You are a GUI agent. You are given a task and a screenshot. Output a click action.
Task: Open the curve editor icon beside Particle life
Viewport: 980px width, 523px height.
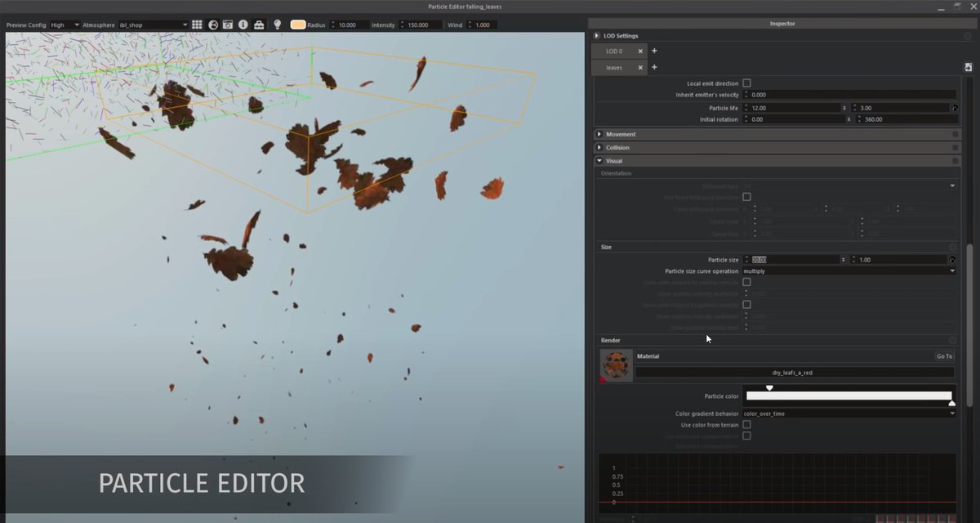click(953, 108)
